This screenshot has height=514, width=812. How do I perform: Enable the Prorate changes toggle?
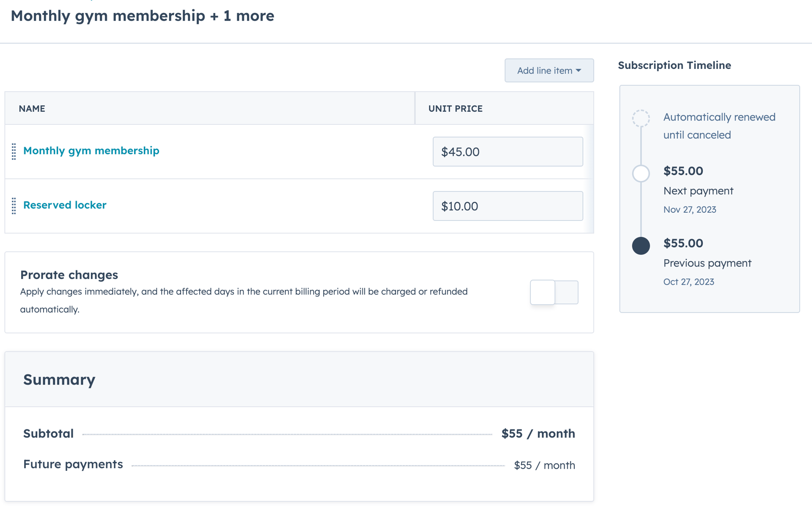click(554, 292)
